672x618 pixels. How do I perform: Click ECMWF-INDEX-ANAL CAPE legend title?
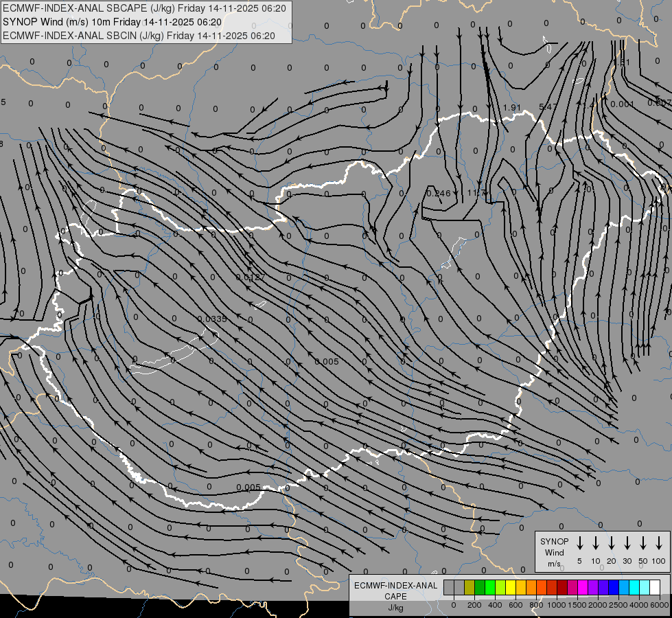[x=395, y=591]
